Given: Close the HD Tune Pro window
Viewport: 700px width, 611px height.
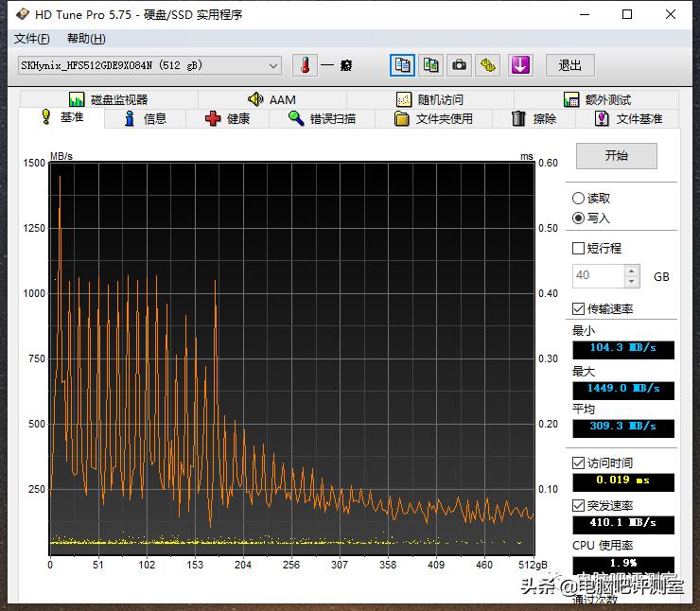Looking at the screenshot, I should click(x=670, y=14).
